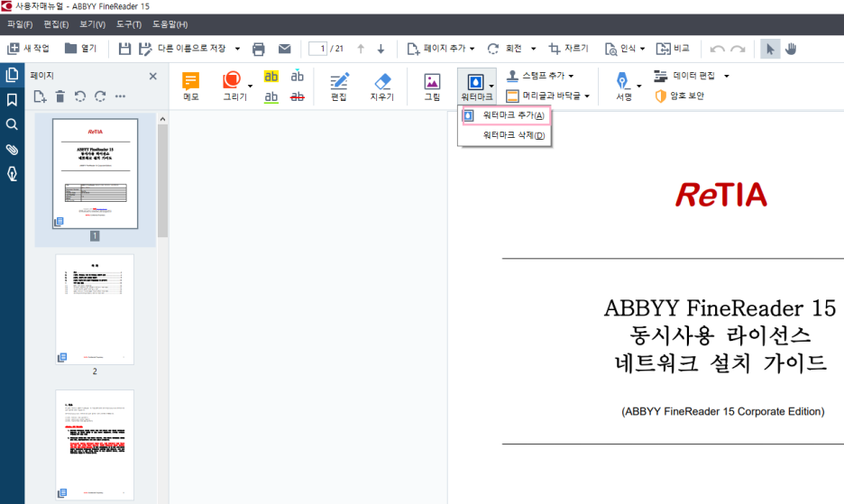Screen dimensions: 844x504
Task: Click the 비교 (Compare) button
Action: coord(673,49)
